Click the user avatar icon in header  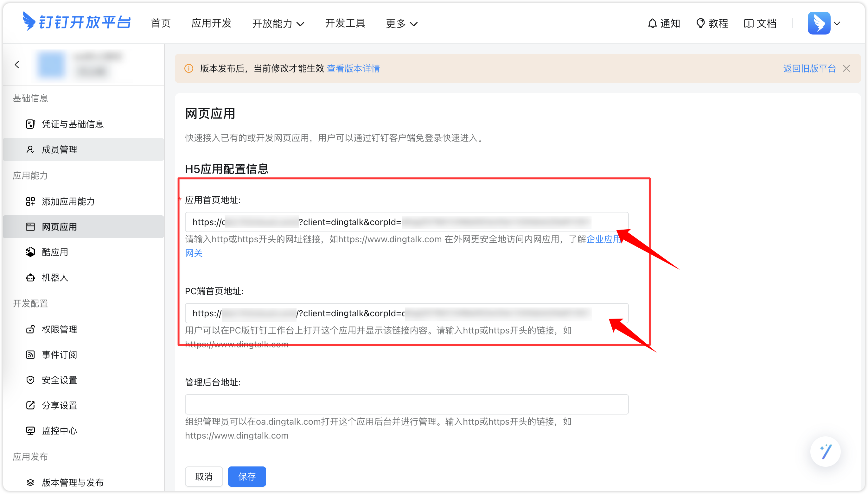pos(819,23)
